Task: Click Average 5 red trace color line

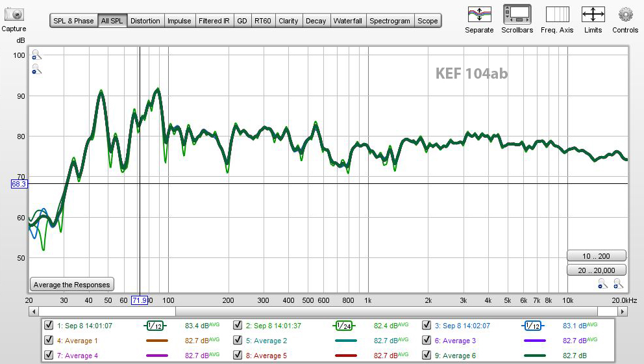Action: click(346, 356)
